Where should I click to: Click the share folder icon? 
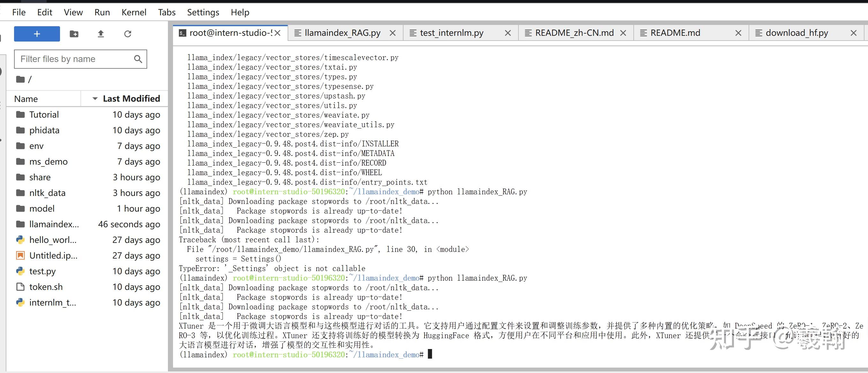[x=20, y=177]
